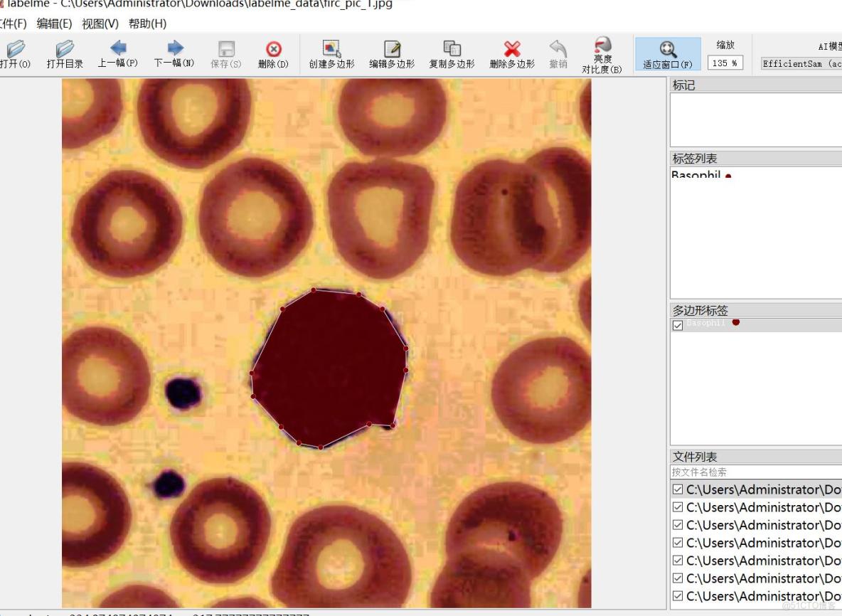Open the View (视图) menu

point(100,23)
